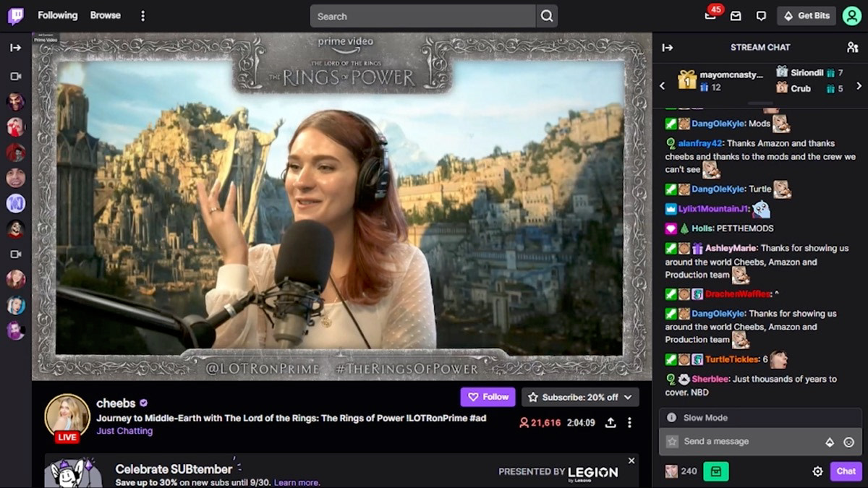Viewport: 868px width, 488px height.
Task: Open the Twitch home logo
Action: click(x=16, y=16)
